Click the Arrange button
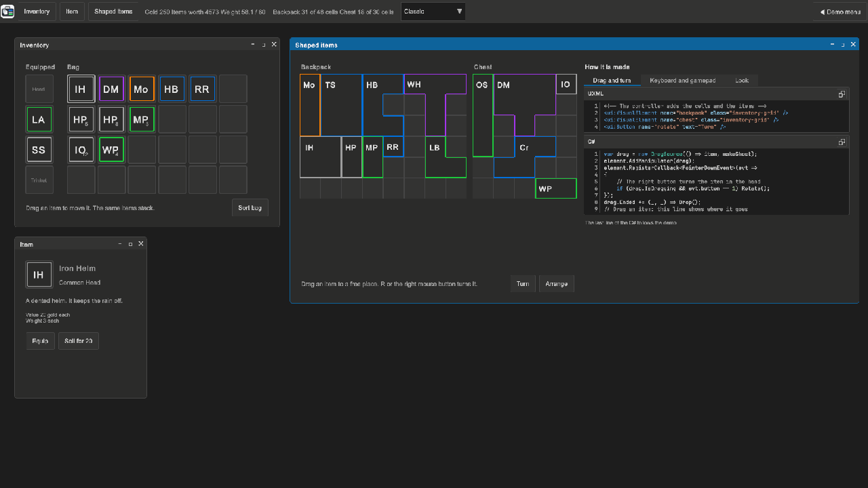The image size is (868, 488). click(557, 283)
